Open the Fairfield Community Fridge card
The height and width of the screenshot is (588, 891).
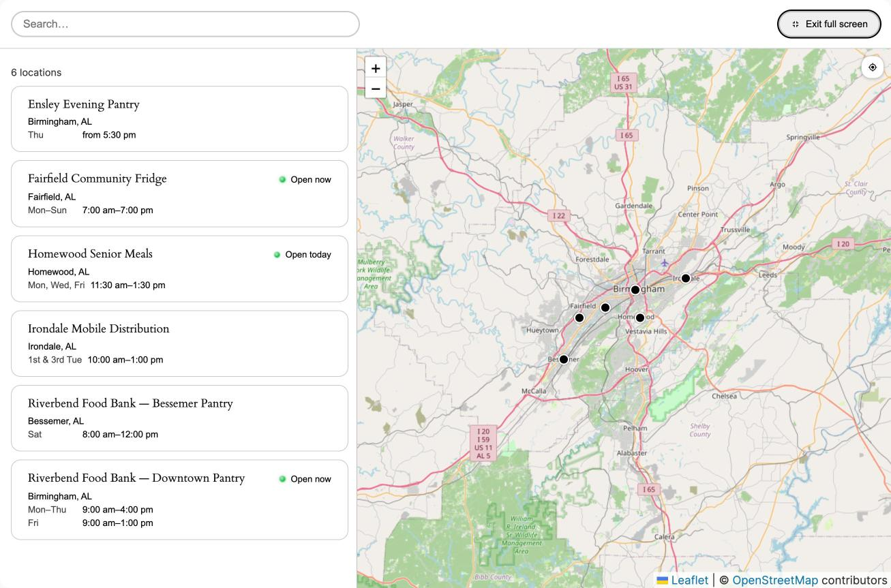(179, 194)
